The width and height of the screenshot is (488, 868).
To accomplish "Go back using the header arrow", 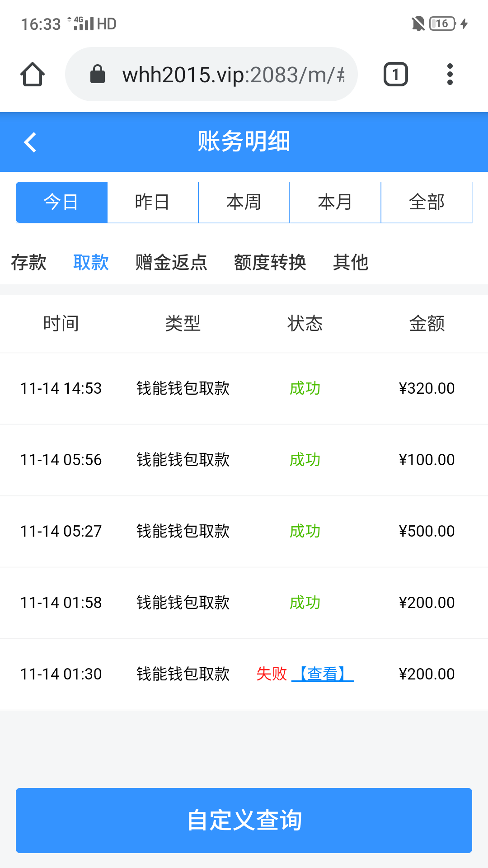I will [x=30, y=142].
